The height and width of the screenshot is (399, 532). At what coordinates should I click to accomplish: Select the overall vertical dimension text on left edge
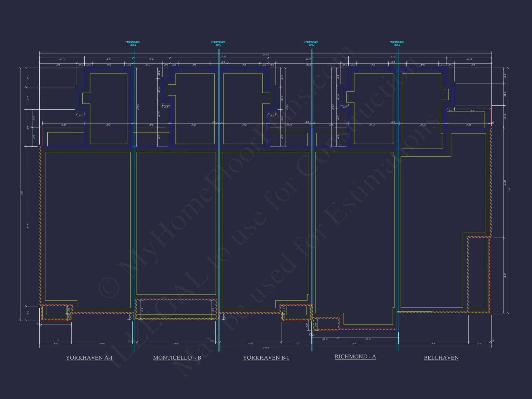point(22,194)
